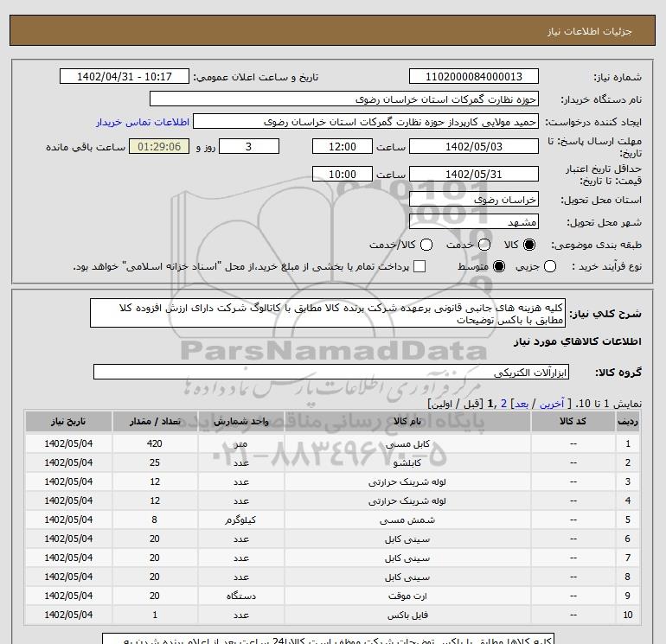The width and height of the screenshot is (666, 644).
Task: Click quantity 25 in کابلشو row
Action: [155, 462]
